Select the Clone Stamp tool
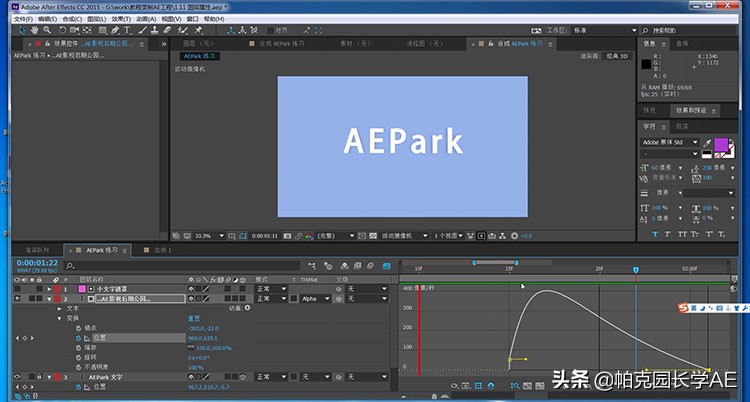This screenshot has height=402, width=750. tap(154, 30)
